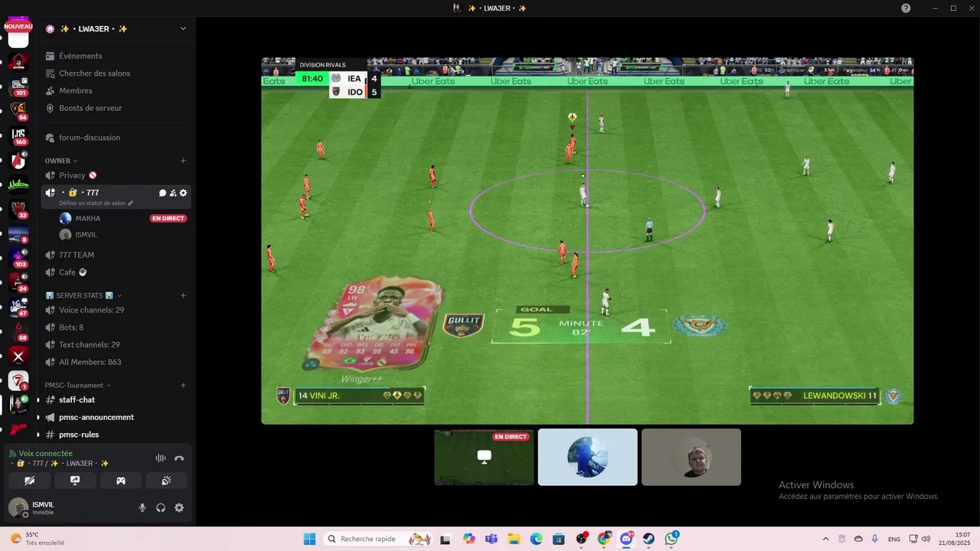980x551 pixels.
Task: Open the red X server icon
Action: pos(18,356)
